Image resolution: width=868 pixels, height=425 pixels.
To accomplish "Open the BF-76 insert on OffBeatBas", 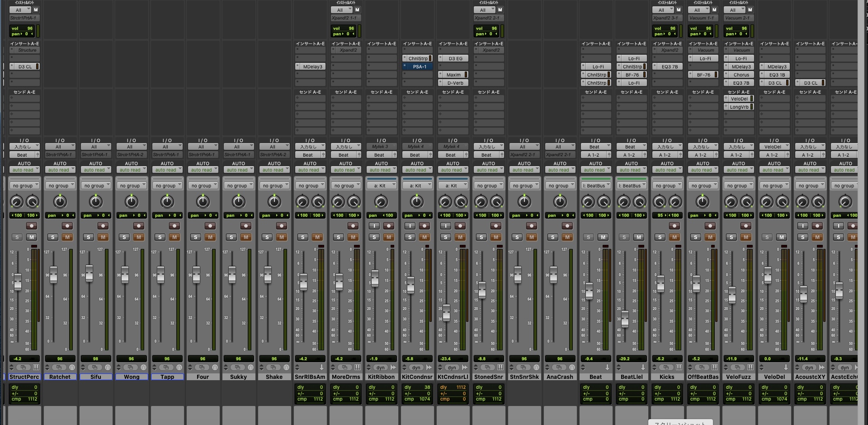I will click(703, 75).
